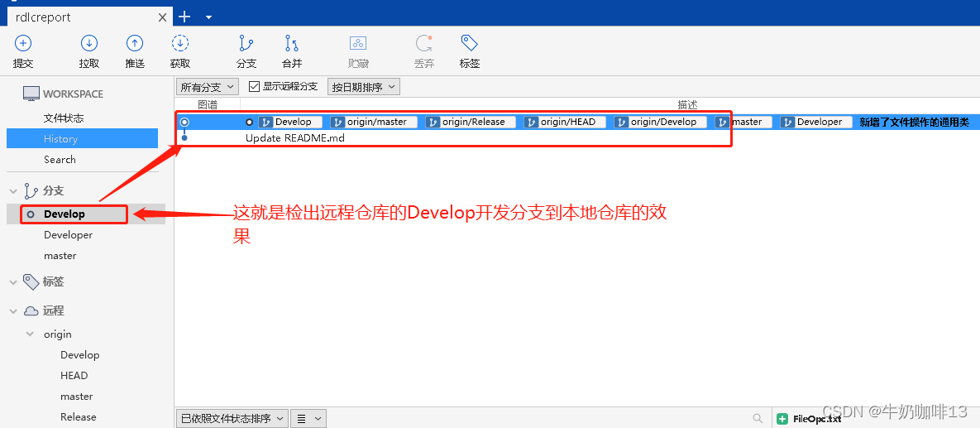Close the rdlcreport tab
The height and width of the screenshot is (428, 980).
coord(162,17)
